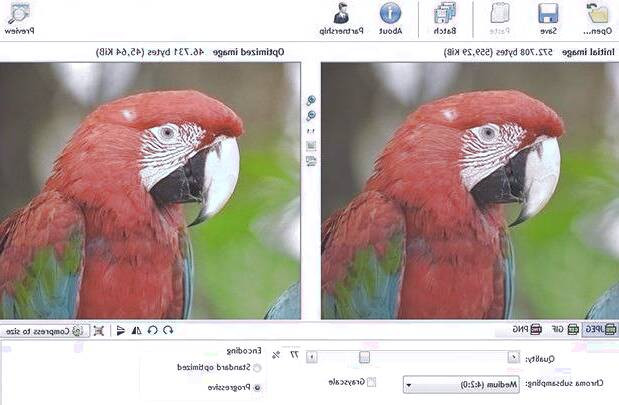Click the Initial image parrot preview
The width and height of the screenshot is (619, 405).
coord(470,191)
